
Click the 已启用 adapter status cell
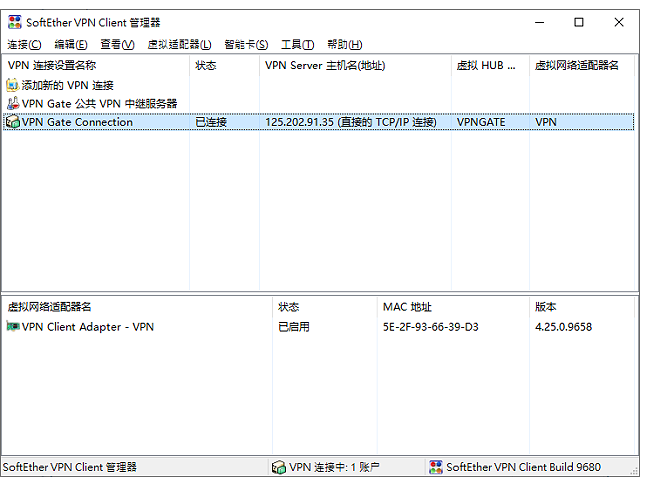[x=294, y=327]
